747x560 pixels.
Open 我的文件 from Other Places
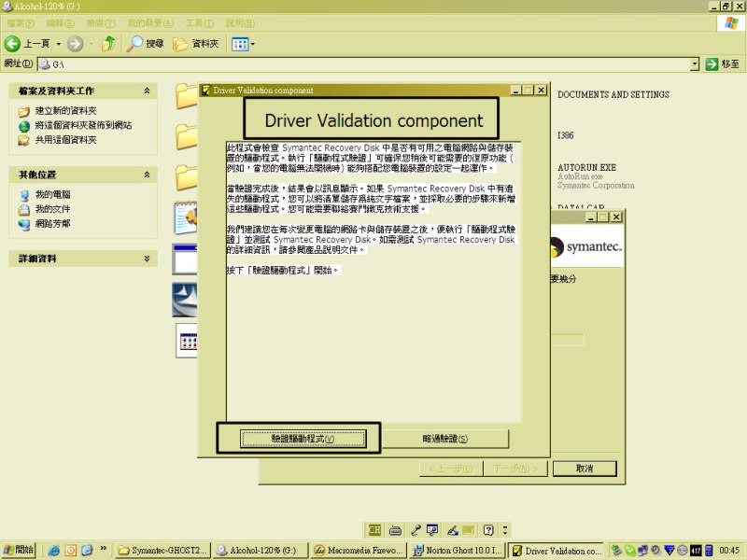pyautogui.click(x=52, y=209)
